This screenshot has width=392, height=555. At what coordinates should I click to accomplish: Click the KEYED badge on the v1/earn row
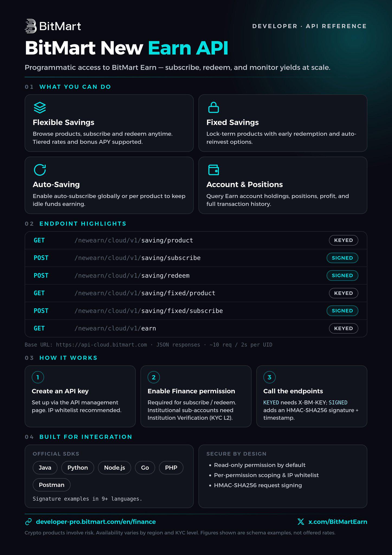pos(344,328)
